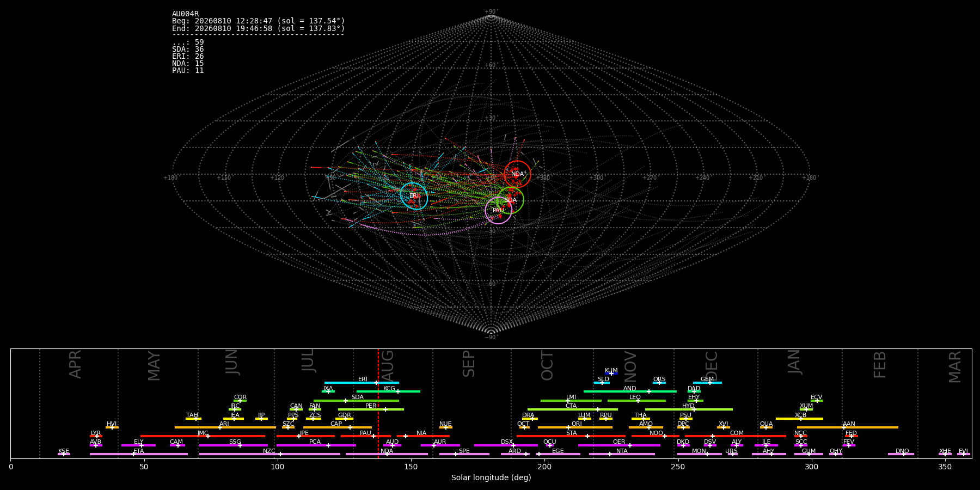Select the red dashed current-date line
980x490 pixels.
click(x=378, y=403)
